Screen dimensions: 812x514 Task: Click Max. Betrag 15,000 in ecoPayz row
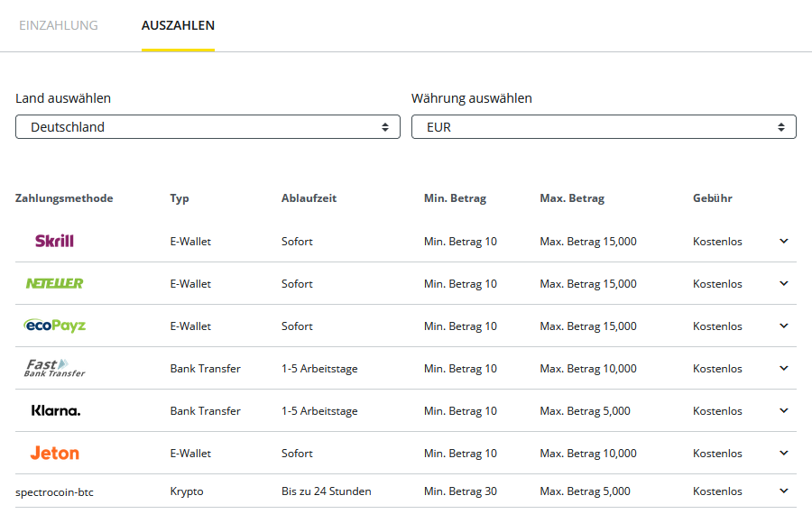(x=588, y=326)
